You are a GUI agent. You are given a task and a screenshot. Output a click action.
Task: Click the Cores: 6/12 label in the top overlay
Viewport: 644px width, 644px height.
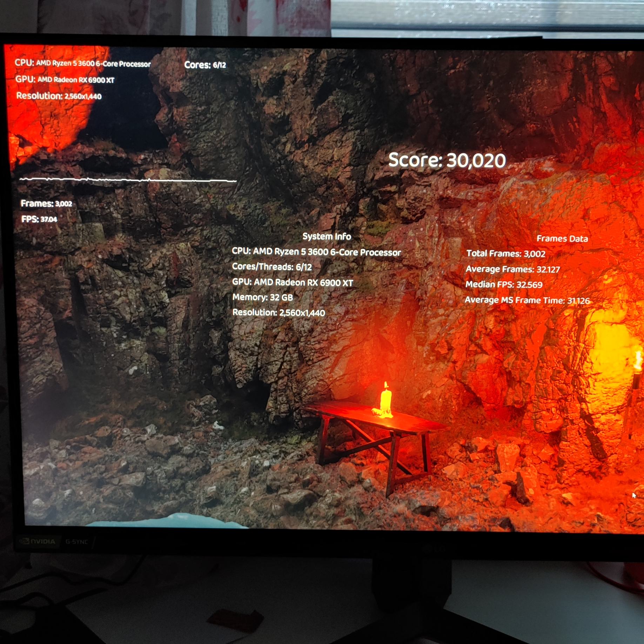205,65
